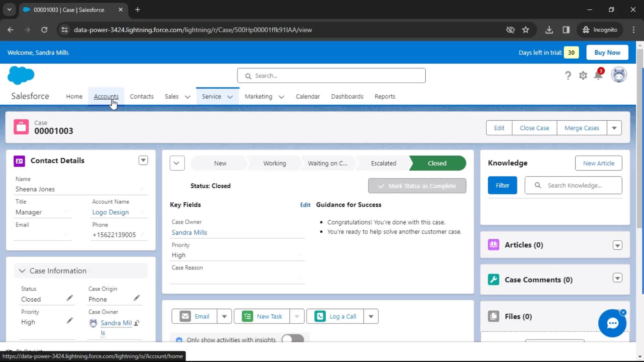The height and width of the screenshot is (362, 644).
Task: Edit the Priority pencil in Case Information
Action: [69, 321]
